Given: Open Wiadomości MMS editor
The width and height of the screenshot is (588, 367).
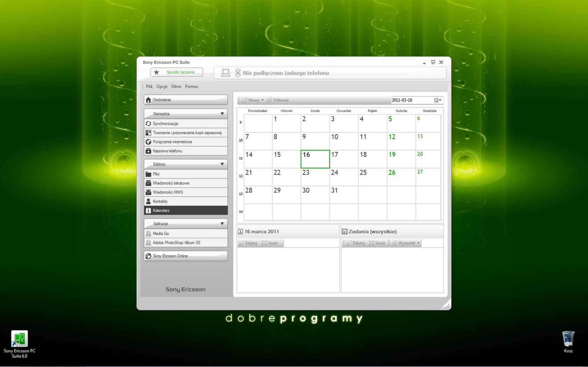Looking at the screenshot, I should tap(185, 192).
